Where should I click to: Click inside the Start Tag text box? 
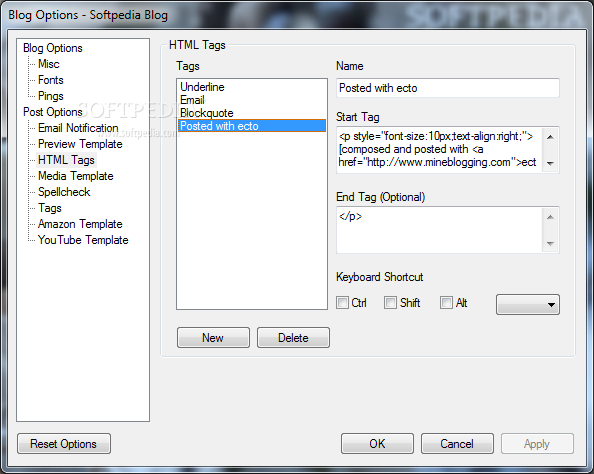click(439, 150)
